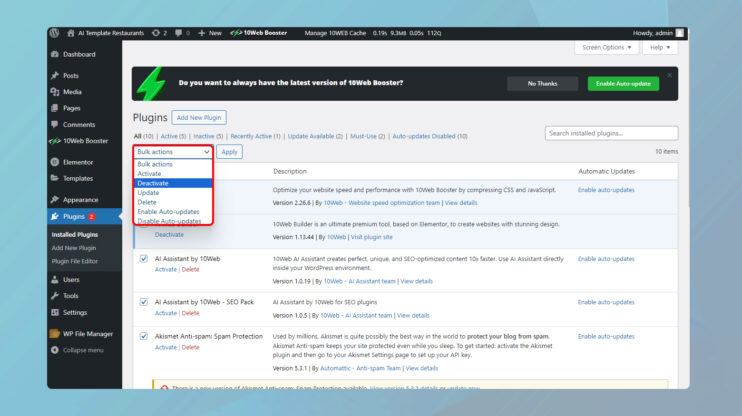
Task: Uncheck the AI Assistant by 10Web checkbox
Action: tap(144, 259)
